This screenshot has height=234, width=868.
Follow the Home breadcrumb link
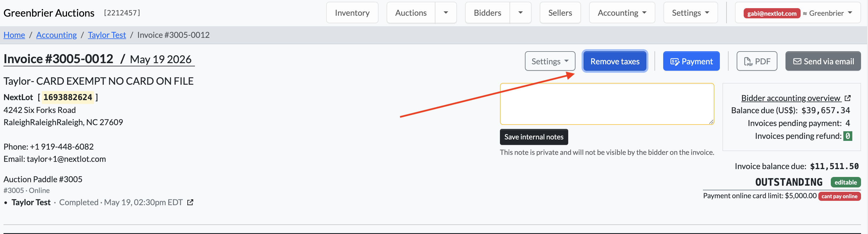tap(14, 35)
